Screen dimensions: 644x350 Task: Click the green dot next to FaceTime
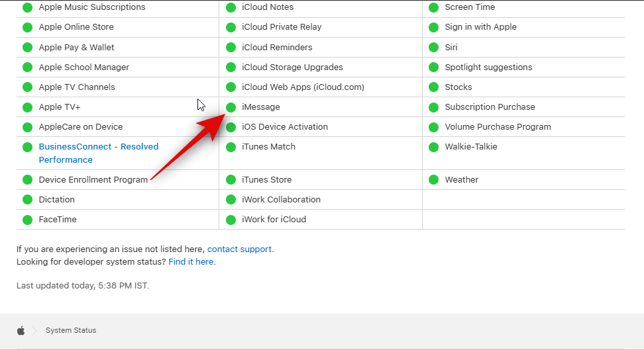click(28, 220)
